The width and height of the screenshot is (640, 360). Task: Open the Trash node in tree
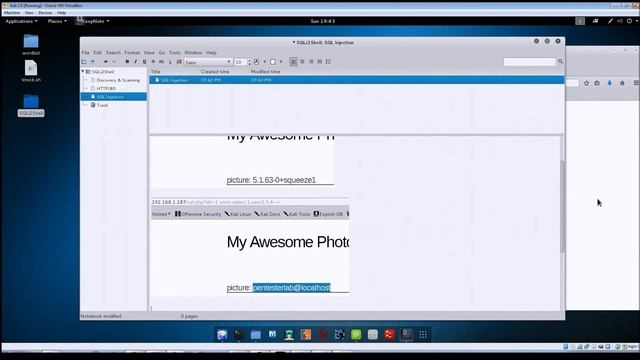pyautogui.click(x=102, y=105)
